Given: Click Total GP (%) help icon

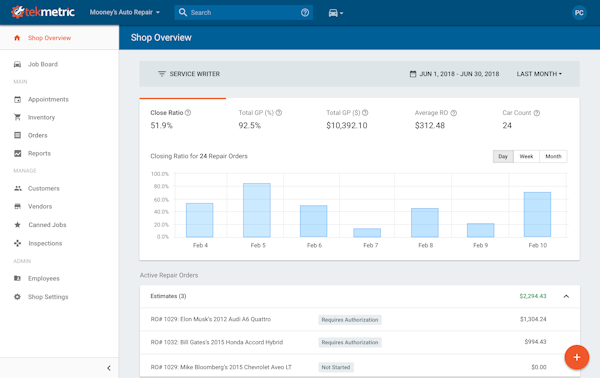Looking at the screenshot, I should click(x=279, y=113).
